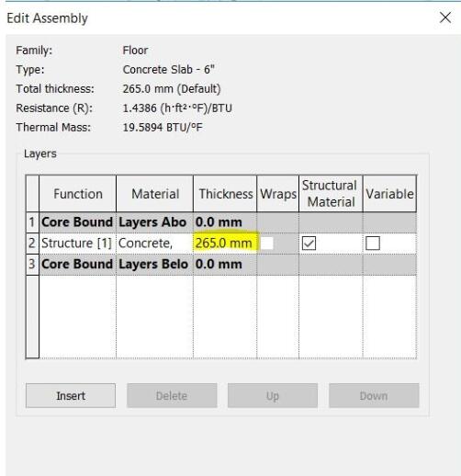Click the Up button

273,395
